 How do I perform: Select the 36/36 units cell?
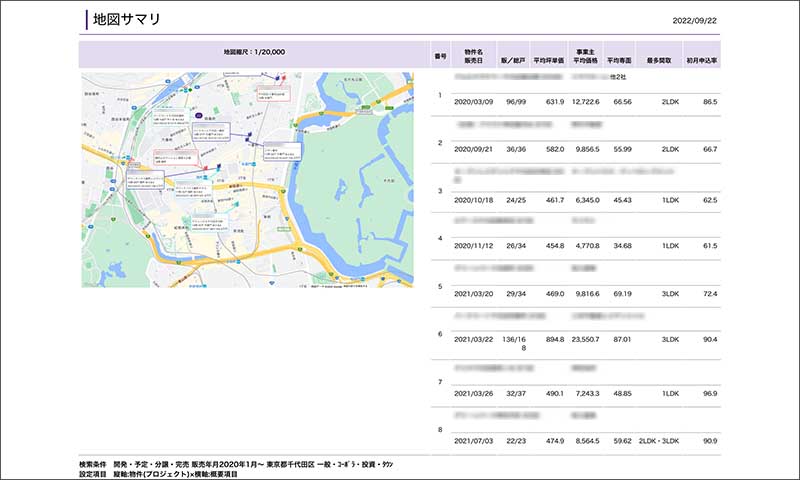[516, 149]
